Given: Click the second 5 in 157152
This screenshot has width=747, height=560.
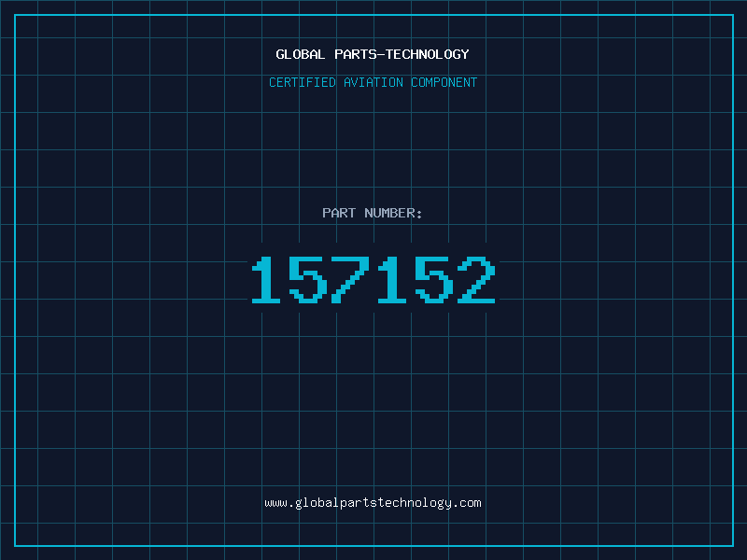Looking at the screenshot, I should [434, 280].
